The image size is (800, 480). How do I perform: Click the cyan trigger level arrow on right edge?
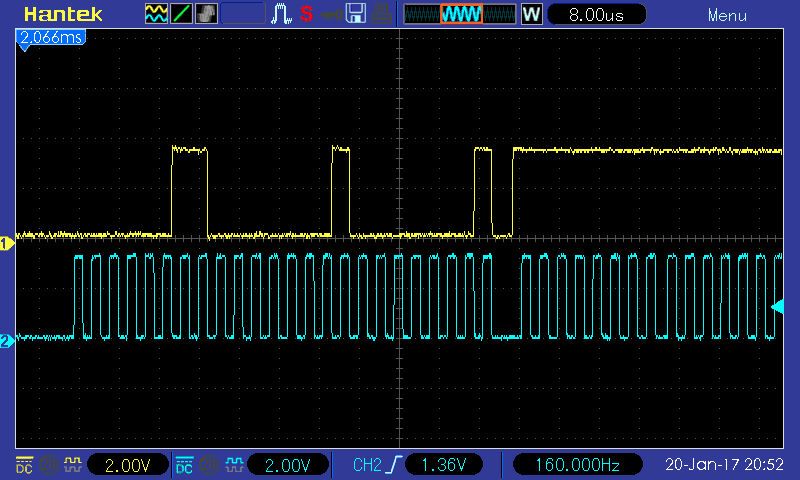(777, 307)
